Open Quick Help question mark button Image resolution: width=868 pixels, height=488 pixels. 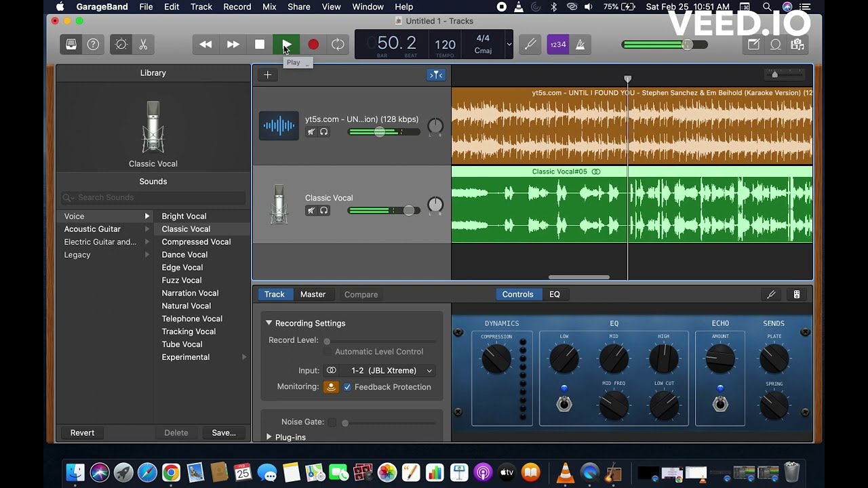pos(93,45)
